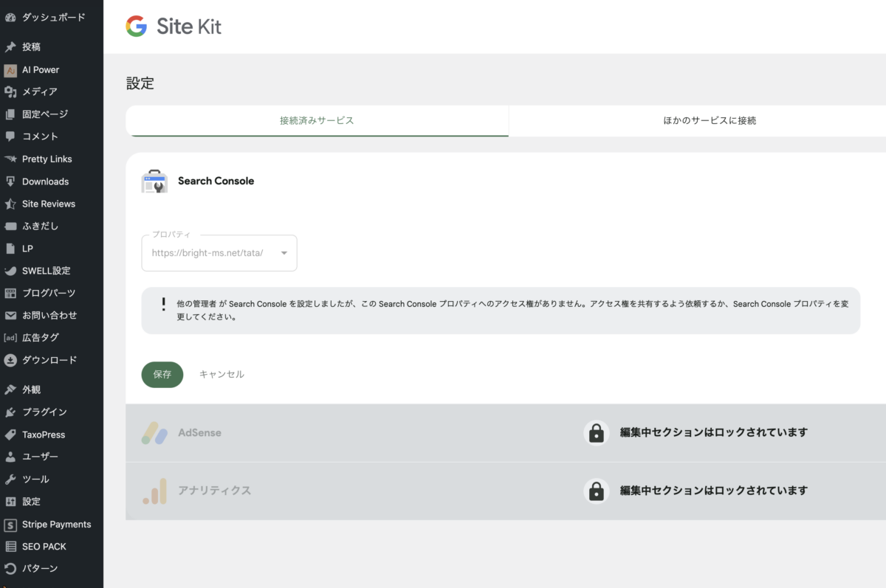This screenshot has width=886, height=588.
Task: Click the tag icon beside TaxoPress
Action: [10, 435]
